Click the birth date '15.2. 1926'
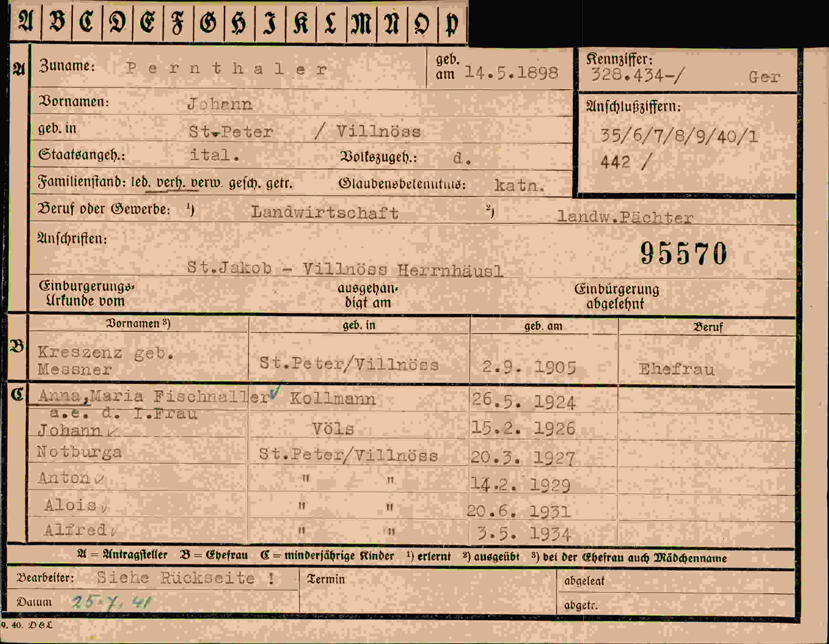 pyautogui.click(x=523, y=428)
